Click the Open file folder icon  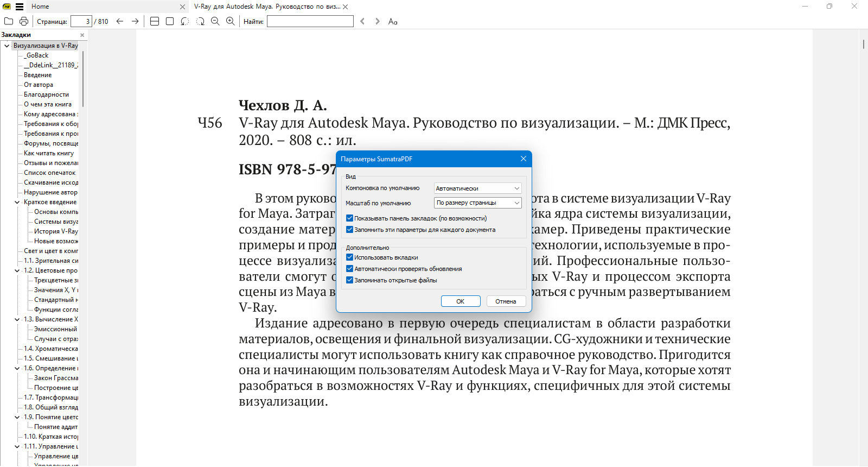[x=9, y=21]
